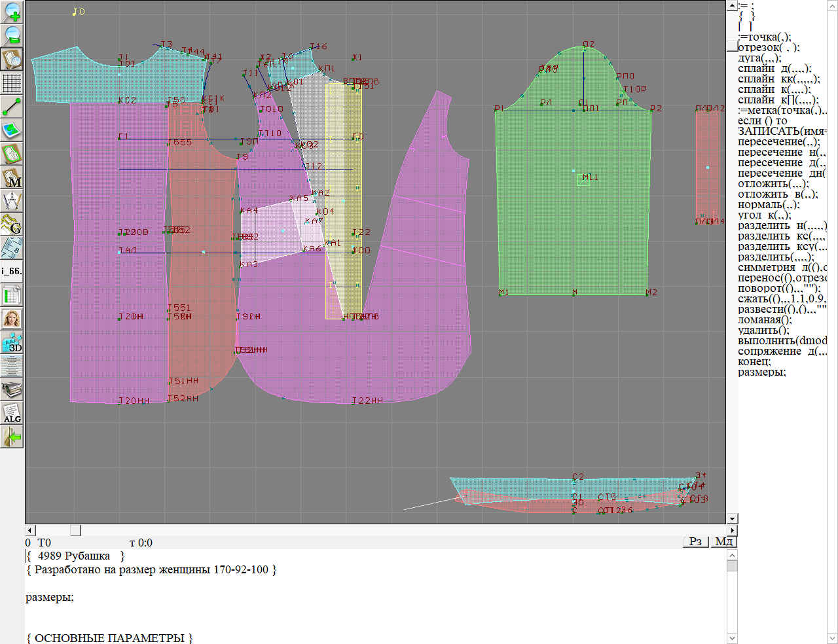Click the pattern with M icon
The height and width of the screenshot is (644, 838).
point(12,178)
